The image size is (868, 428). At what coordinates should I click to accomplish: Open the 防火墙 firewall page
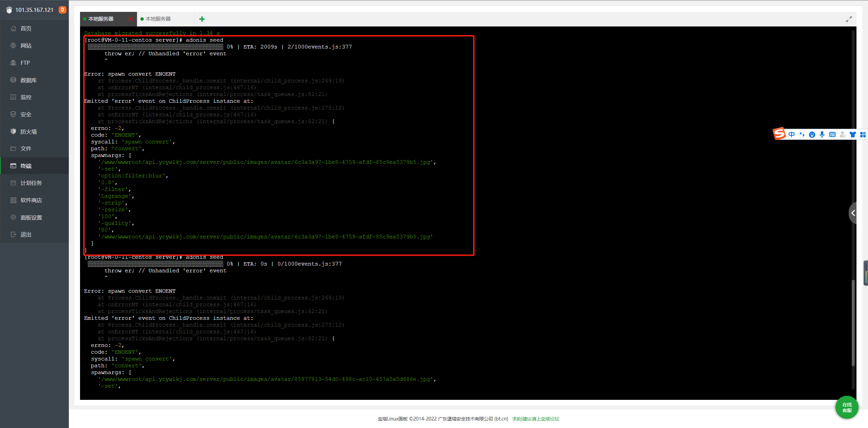(x=28, y=132)
